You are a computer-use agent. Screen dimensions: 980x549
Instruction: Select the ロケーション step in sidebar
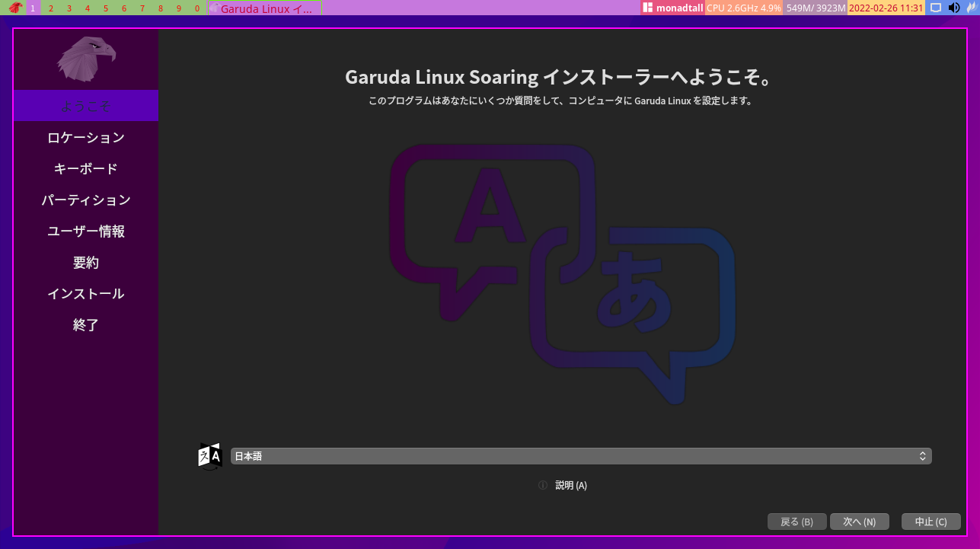click(86, 137)
